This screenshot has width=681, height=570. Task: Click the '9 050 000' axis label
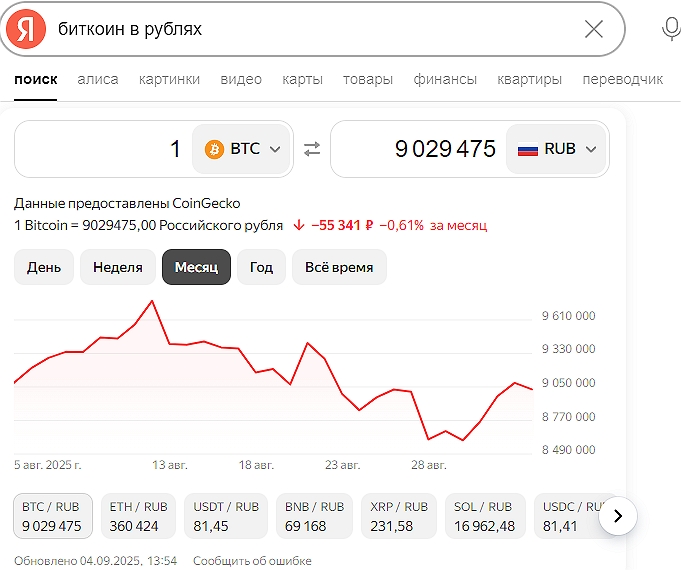568,383
